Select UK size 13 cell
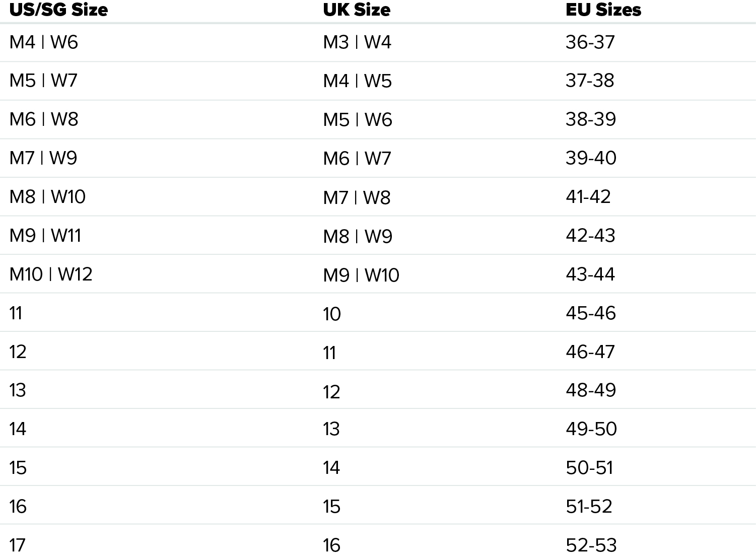The height and width of the screenshot is (558, 756). (x=331, y=430)
